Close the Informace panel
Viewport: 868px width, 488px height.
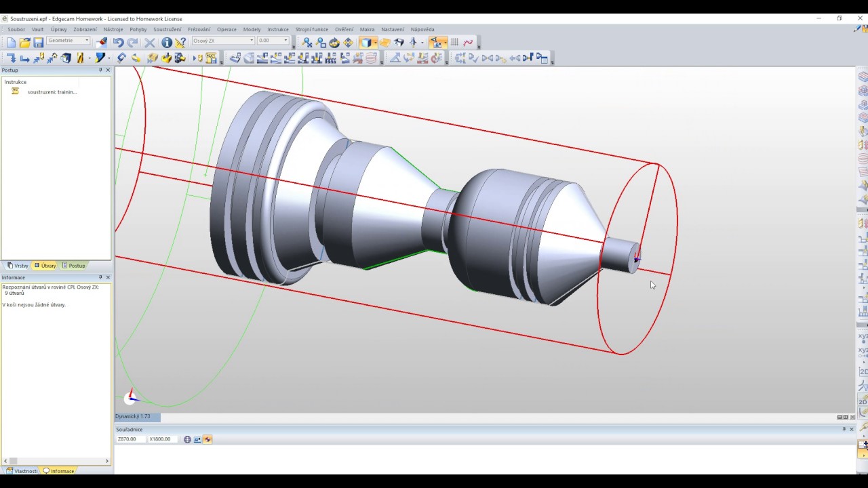coord(108,277)
